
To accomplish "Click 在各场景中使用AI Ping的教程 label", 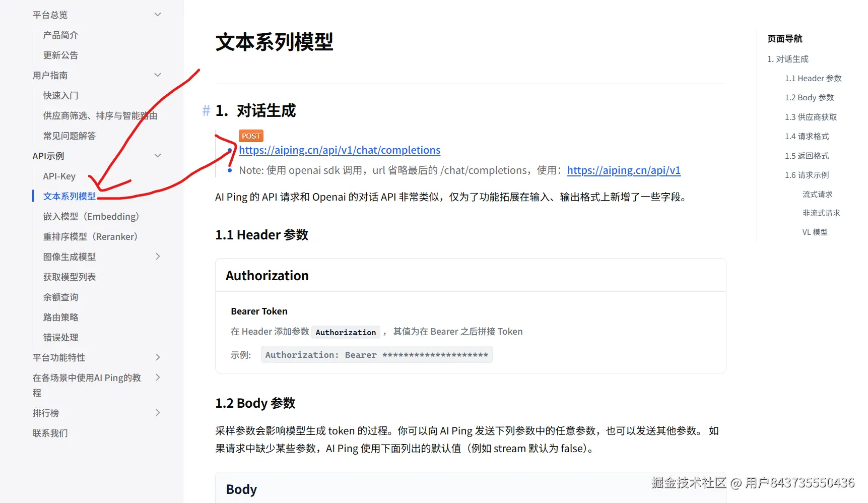I will pos(87,385).
